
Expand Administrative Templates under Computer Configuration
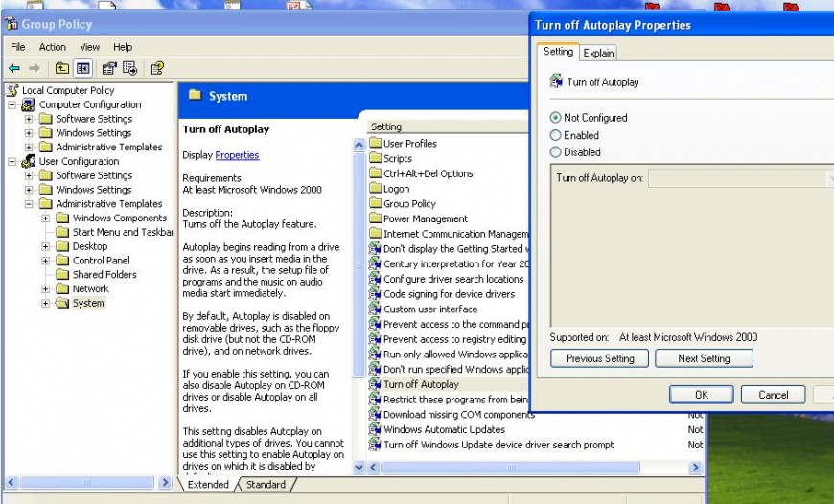pos(29,148)
